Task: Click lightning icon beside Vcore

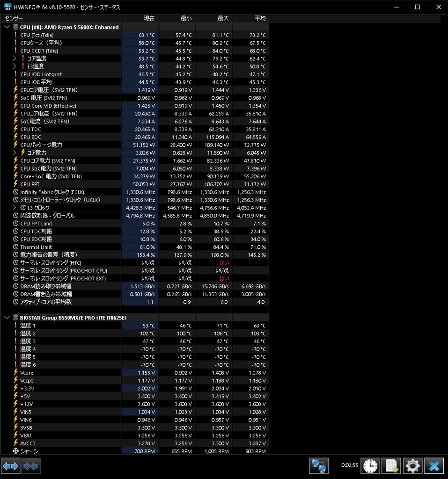Action: pos(15,373)
